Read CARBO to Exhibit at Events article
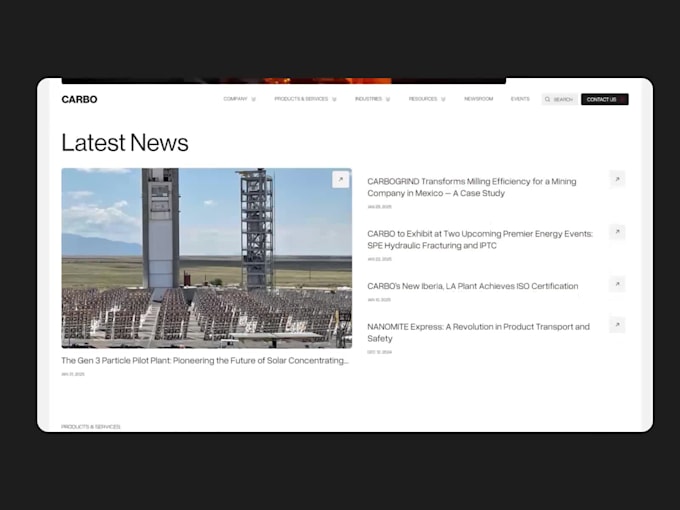 480,239
